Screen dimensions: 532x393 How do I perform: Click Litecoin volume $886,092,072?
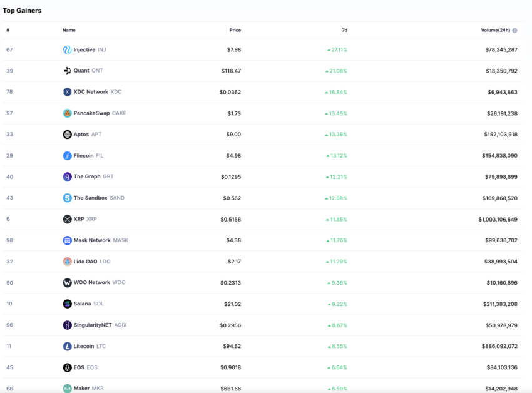pyautogui.click(x=500, y=346)
